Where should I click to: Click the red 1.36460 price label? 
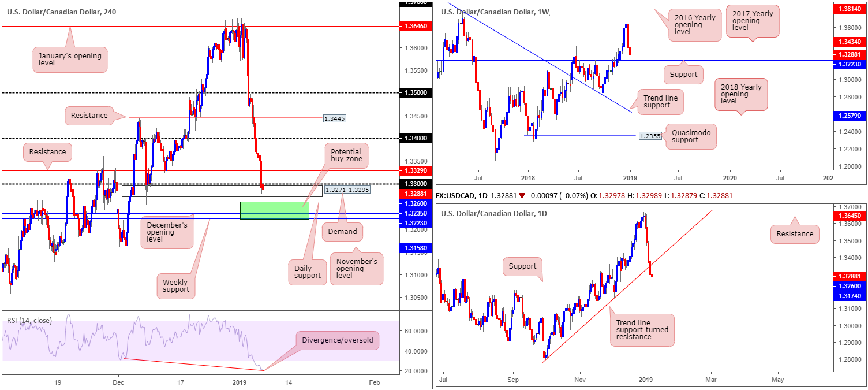pos(414,26)
